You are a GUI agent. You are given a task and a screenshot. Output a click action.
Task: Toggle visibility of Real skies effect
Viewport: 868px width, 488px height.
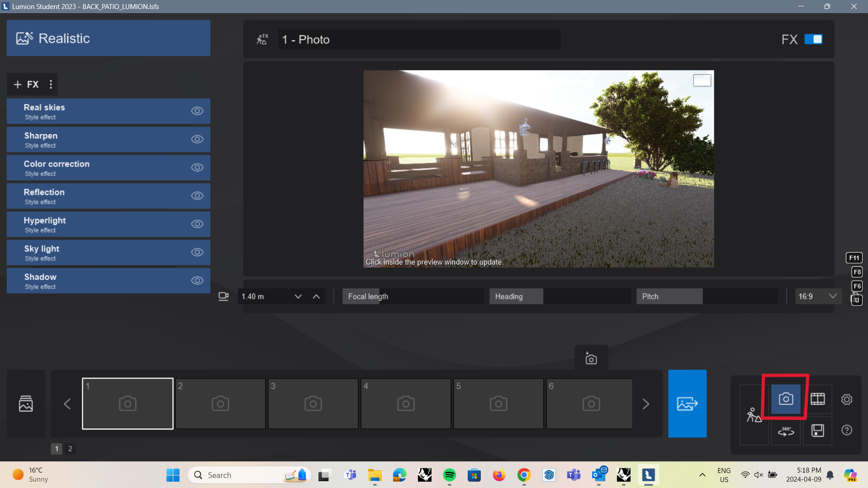coord(197,111)
